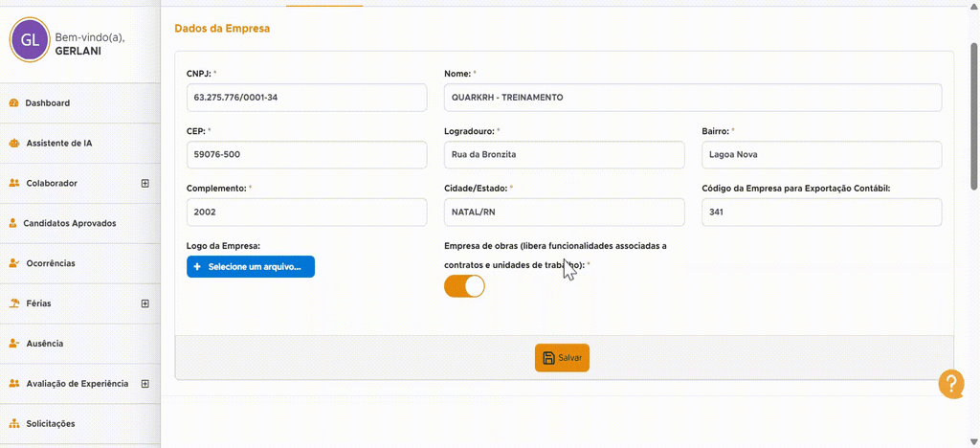Click the Dashboard gauge icon
Image resolution: width=980 pixels, height=448 pixels.
point(13,103)
